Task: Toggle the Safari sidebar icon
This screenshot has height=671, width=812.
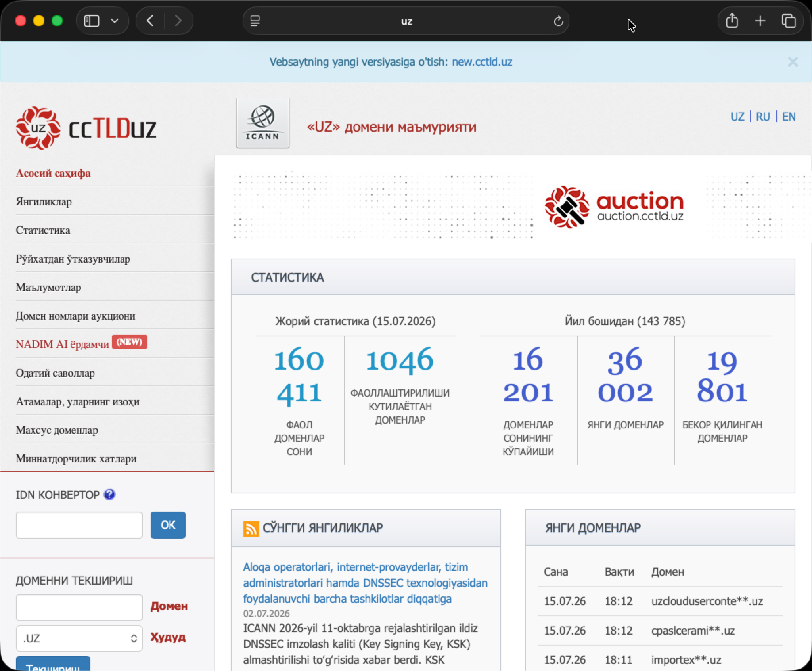Action: tap(92, 21)
